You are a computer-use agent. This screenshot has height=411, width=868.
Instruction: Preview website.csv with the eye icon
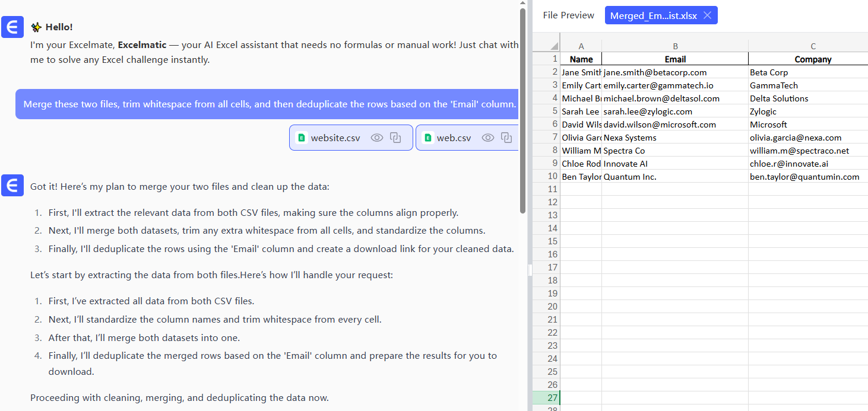click(376, 138)
